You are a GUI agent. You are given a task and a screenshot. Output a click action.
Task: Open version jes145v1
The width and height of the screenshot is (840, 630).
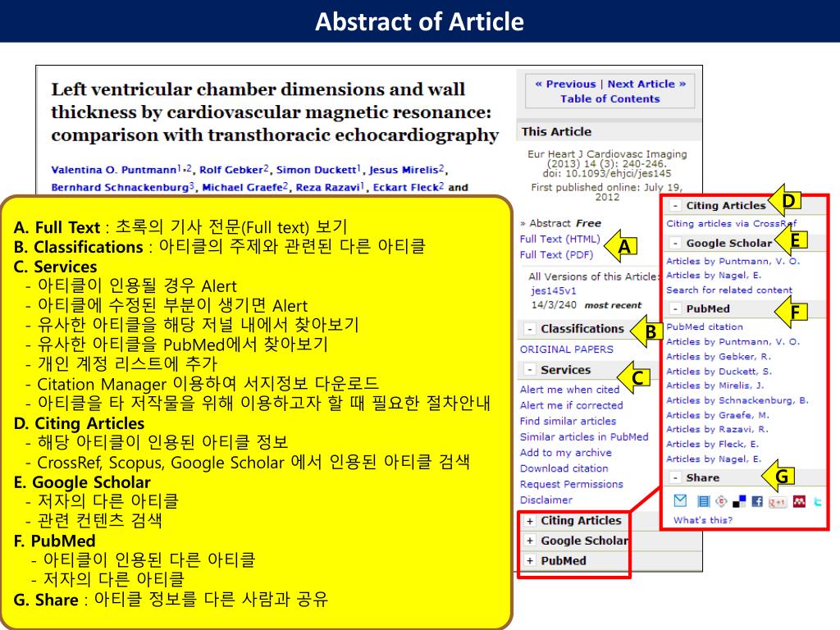554,291
